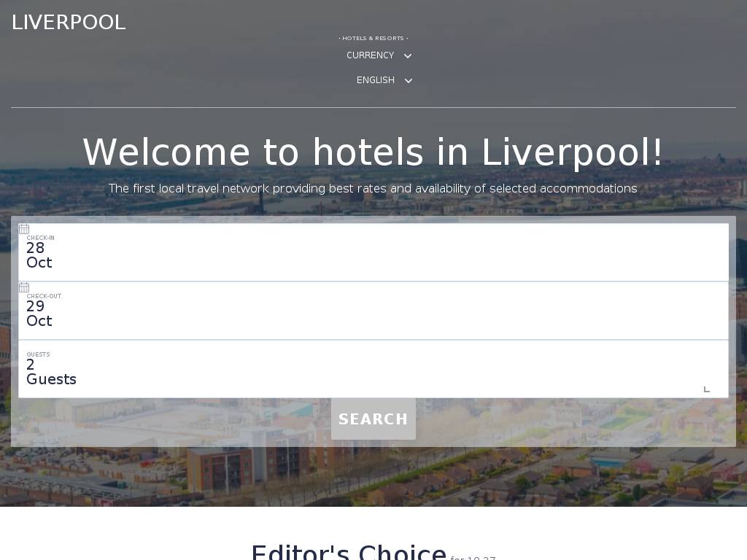Click the 29 Oct check-out date text
747x560 pixels.
click(x=39, y=314)
